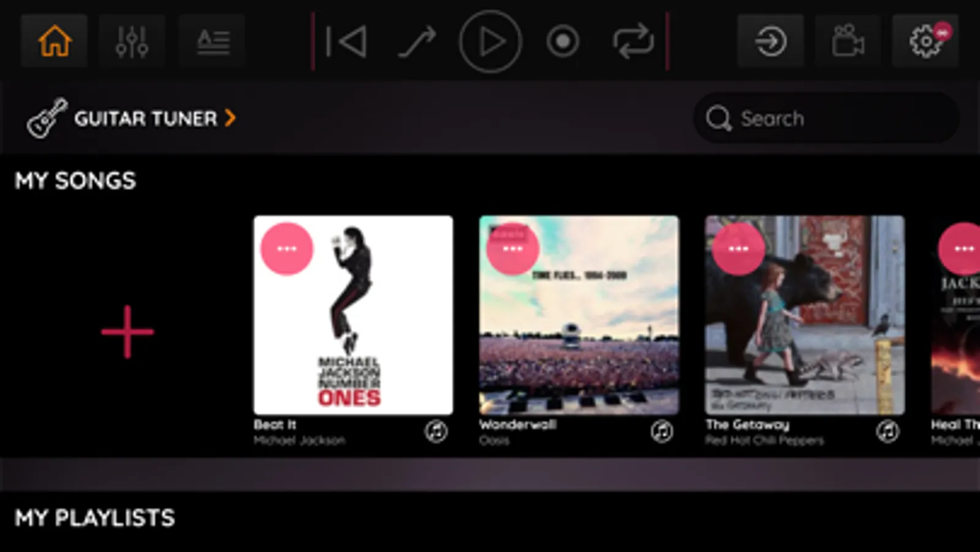This screenshot has width=980, height=552.
Task: Click the music note icon for Wonderwall
Action: (x=662, y=432)
